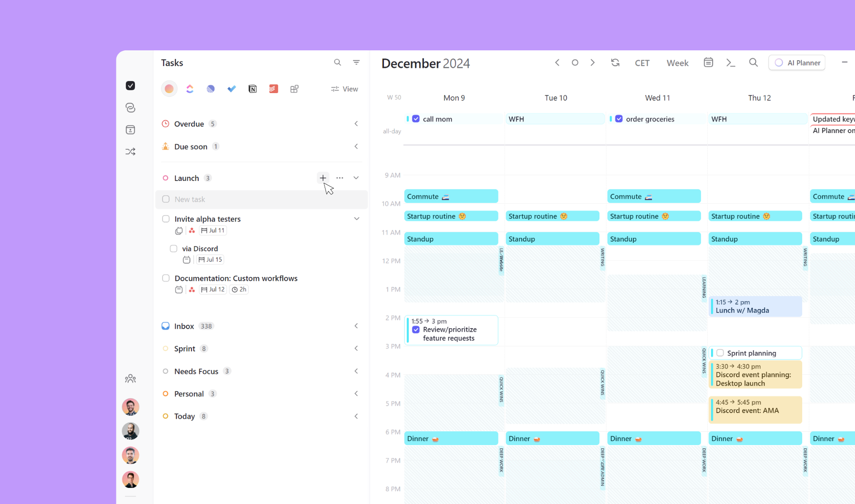855x504 pixels.
Task: Check the Sprint planning task
Action: click(720, 353)
